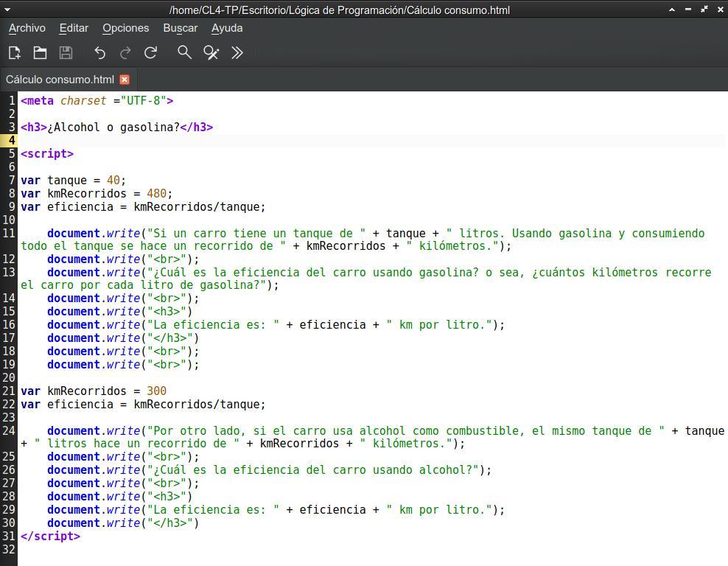
Task: Open the Opciones menu
Action: (126, 28)
